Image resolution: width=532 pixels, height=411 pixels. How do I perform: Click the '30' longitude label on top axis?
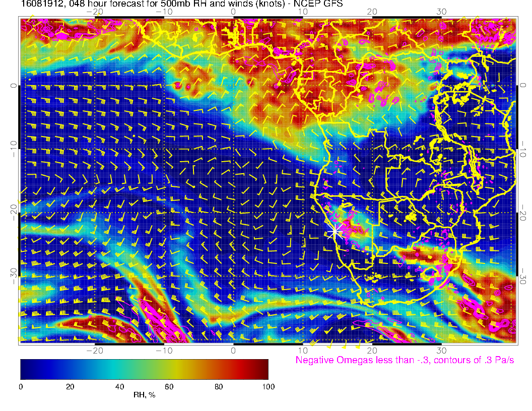[x=442, y=12]
